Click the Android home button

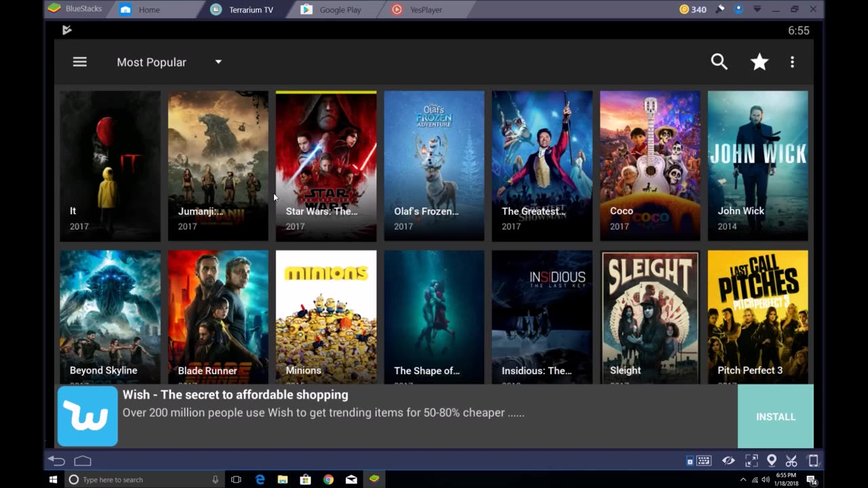pos(83,461)
